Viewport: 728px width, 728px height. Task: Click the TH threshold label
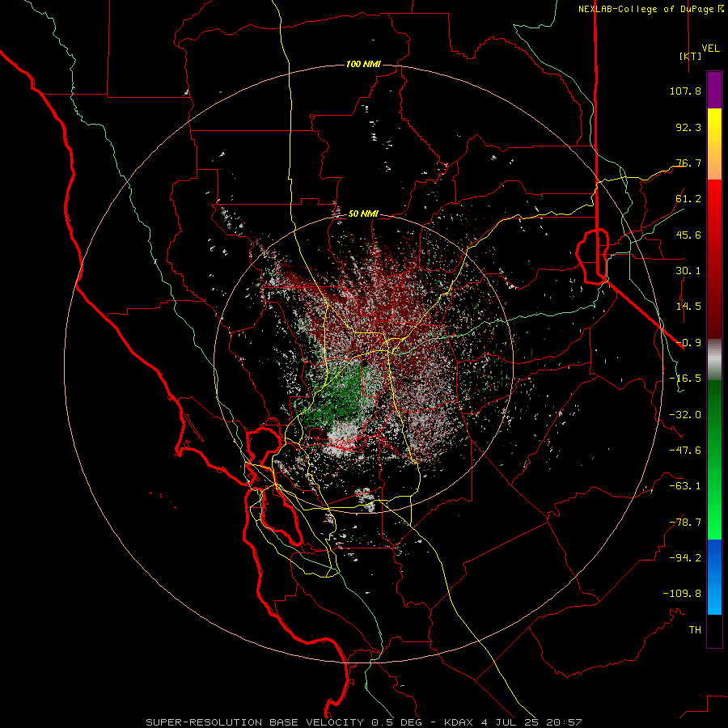[695, 630]
